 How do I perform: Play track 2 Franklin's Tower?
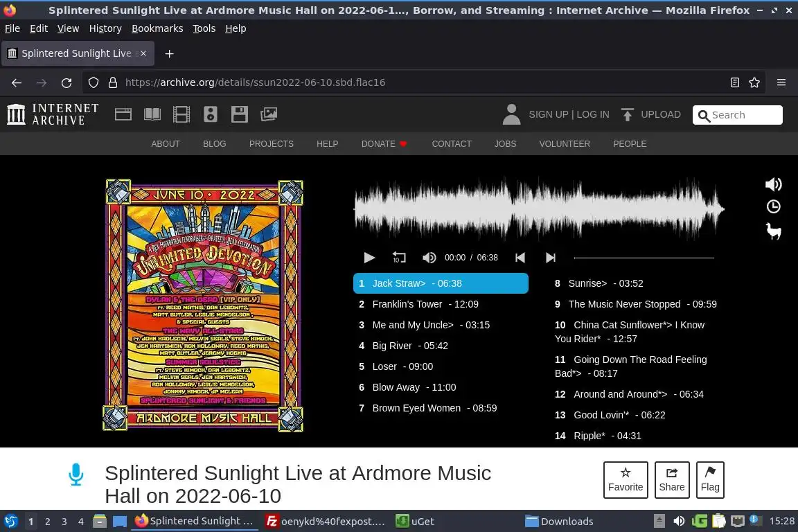pos(441,304)
